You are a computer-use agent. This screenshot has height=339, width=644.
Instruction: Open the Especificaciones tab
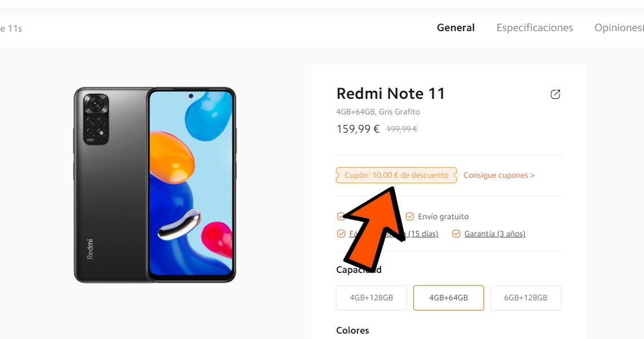coord(535,28)
